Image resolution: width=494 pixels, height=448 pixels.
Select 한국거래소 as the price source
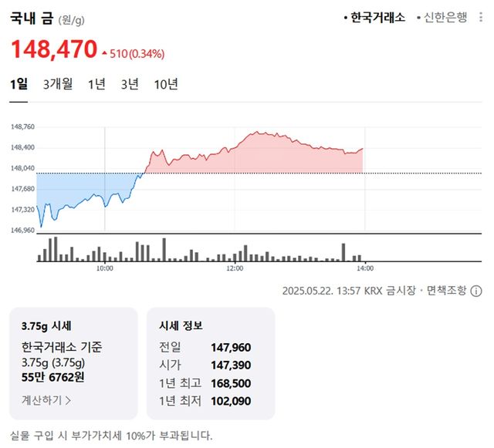coord(377,17)
